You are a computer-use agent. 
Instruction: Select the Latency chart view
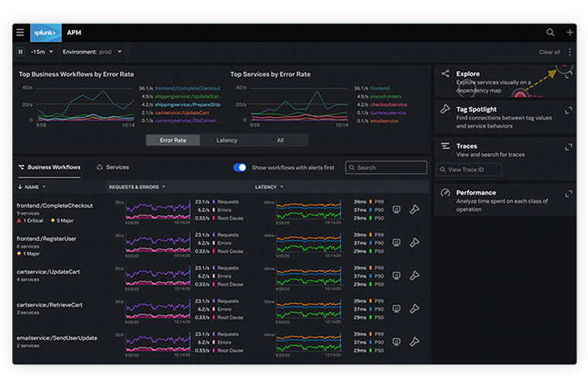pos(227,140)
